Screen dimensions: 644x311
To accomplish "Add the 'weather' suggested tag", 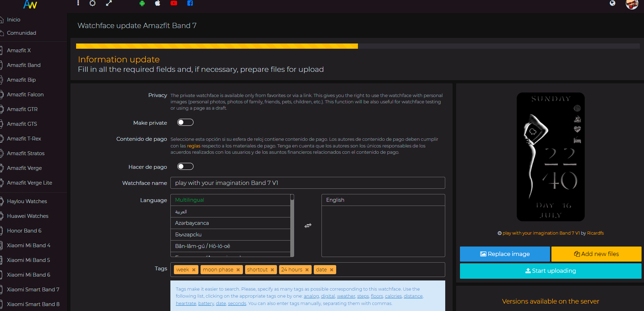I will (x=346, y=296).
